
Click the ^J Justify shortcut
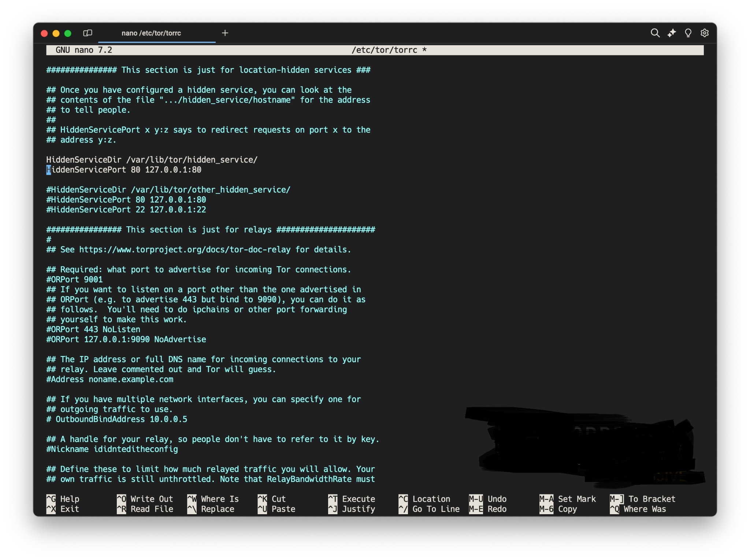[352, 509]
